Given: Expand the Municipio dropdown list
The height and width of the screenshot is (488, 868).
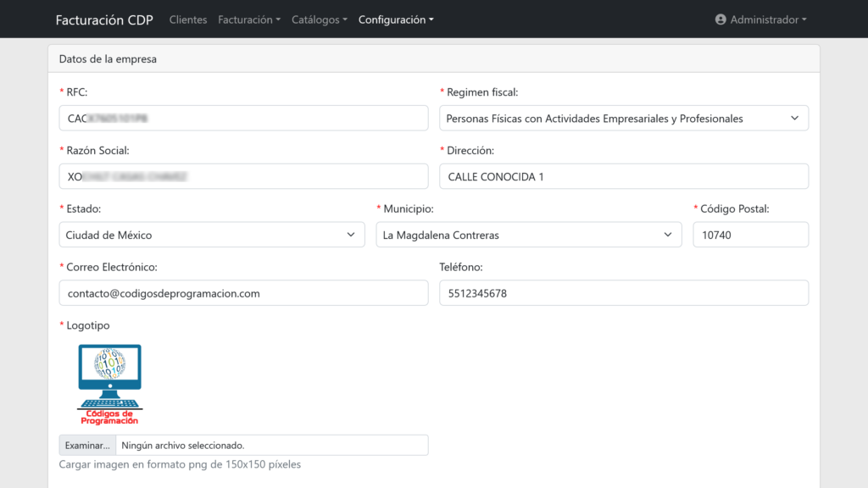Looking at the screenshot, I should [x=528, y=235].
